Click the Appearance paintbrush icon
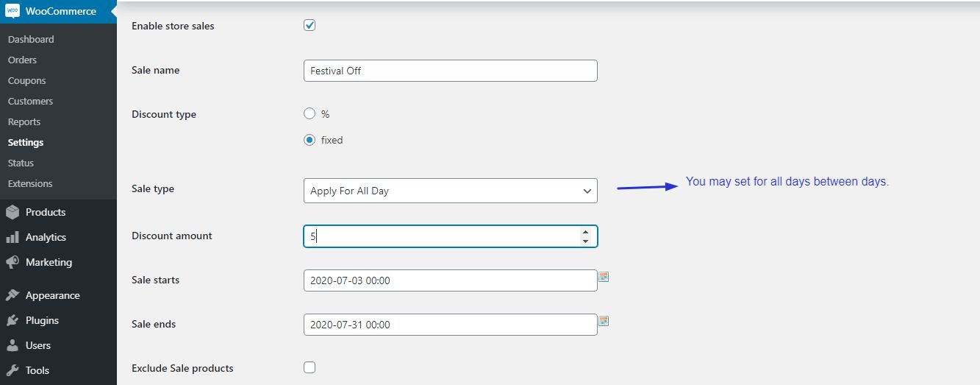This screenshot has width=980, height=385. [x=12, y=295]
